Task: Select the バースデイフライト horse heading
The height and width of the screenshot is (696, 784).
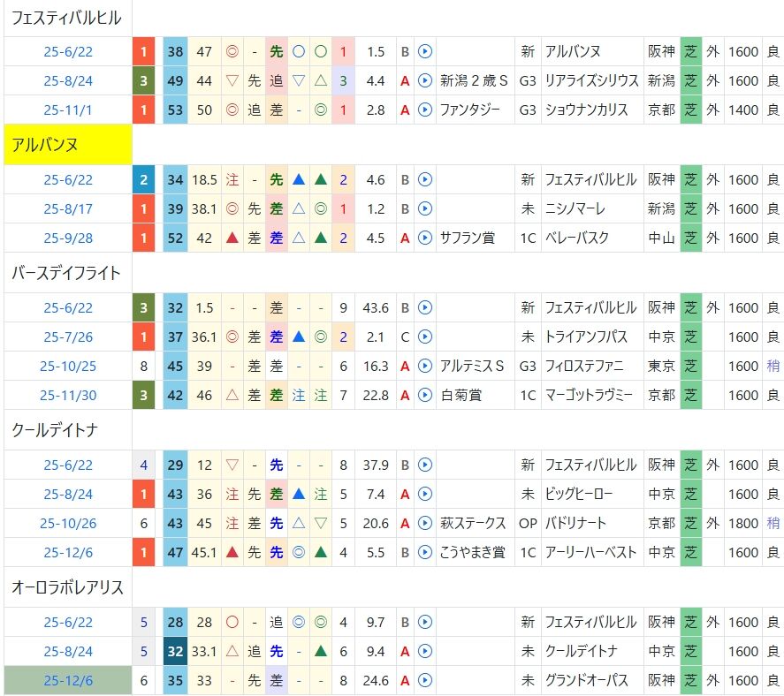Action: 66,273
